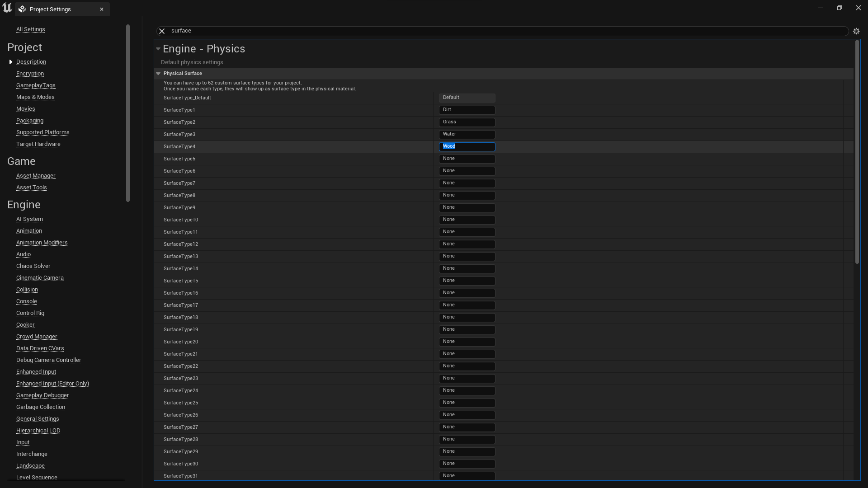Collapse the Engine - Physics section
The height and width of the screenshot is (488, 868).
(158, 49)
